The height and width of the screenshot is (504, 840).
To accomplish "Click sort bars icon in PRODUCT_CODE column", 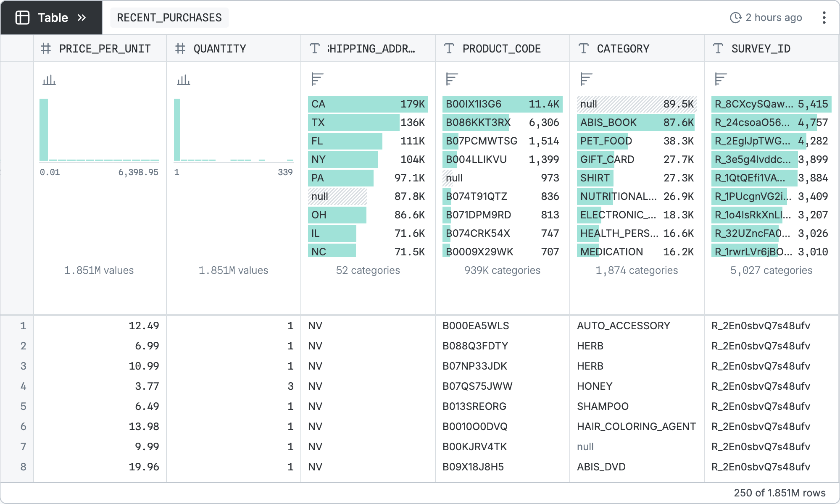I will point(452,79).
